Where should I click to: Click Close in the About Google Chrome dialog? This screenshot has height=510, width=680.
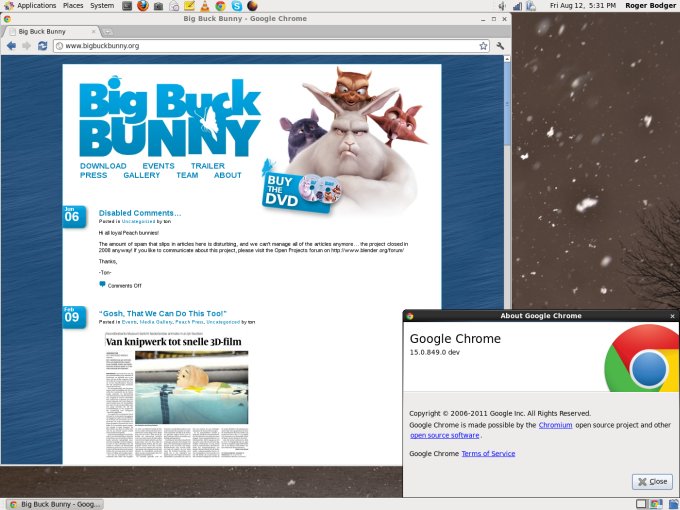coord(653,481)
